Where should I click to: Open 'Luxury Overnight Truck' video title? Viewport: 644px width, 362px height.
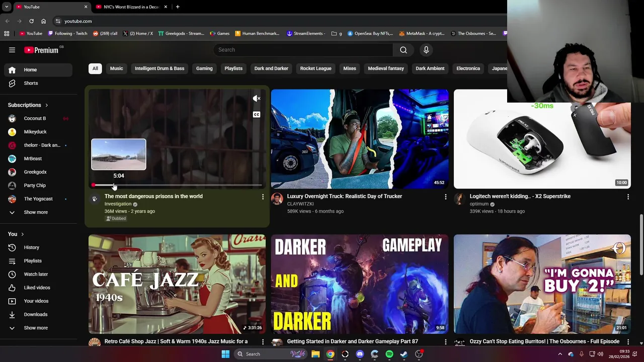pos(345,197)
